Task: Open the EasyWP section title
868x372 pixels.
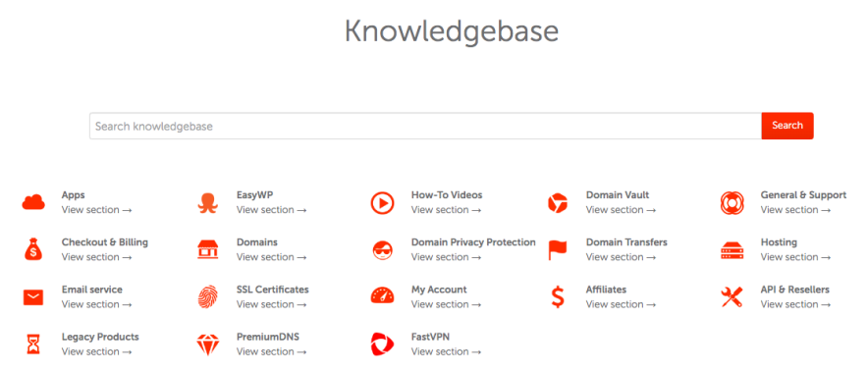Action: click(x=254, y=195)
